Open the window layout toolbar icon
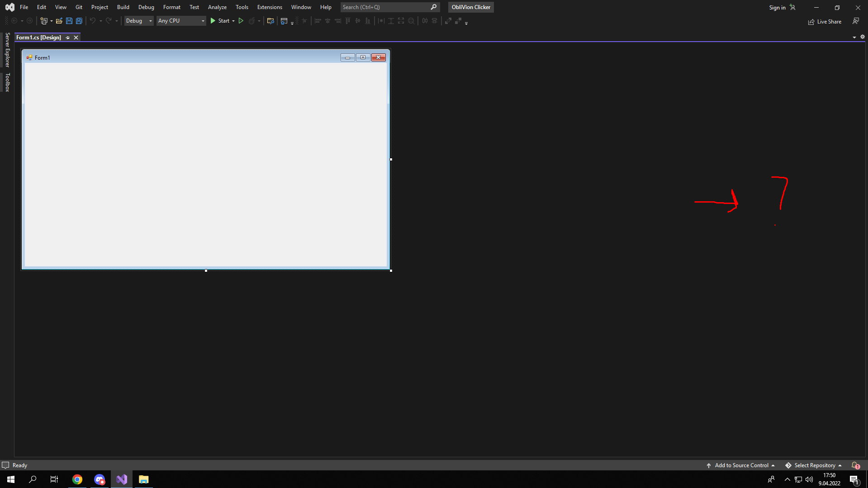This screenshot has width=868, height=488. (284, 21)
